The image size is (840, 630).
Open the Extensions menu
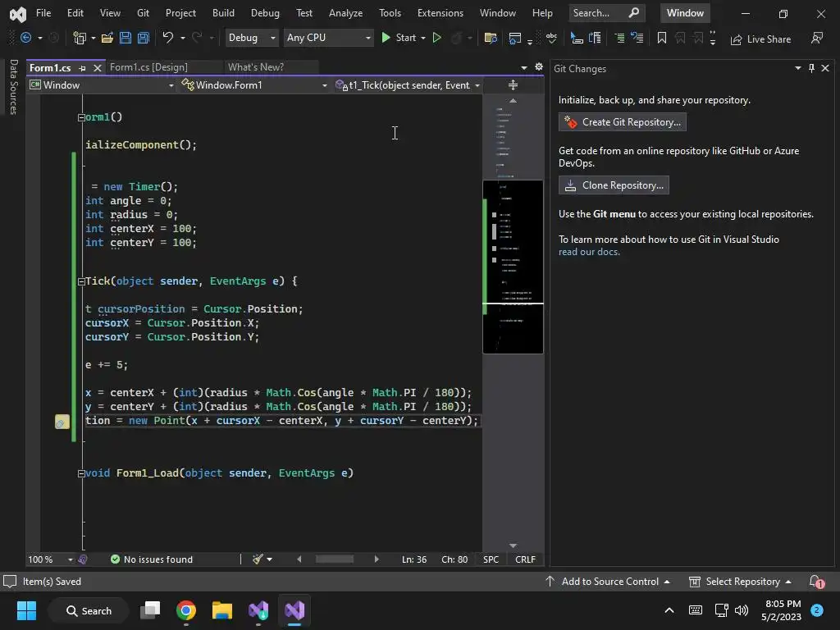coord(441,13)
